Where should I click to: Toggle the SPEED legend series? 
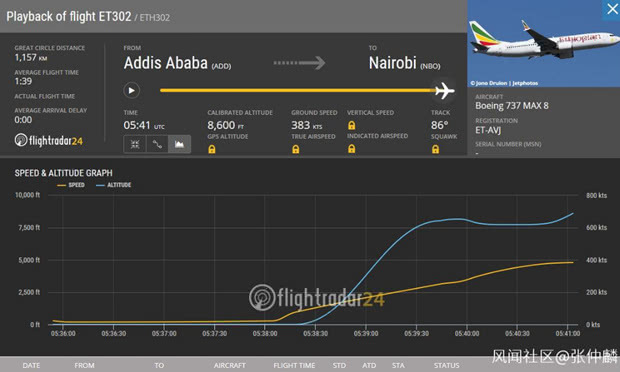pos(71,185)
